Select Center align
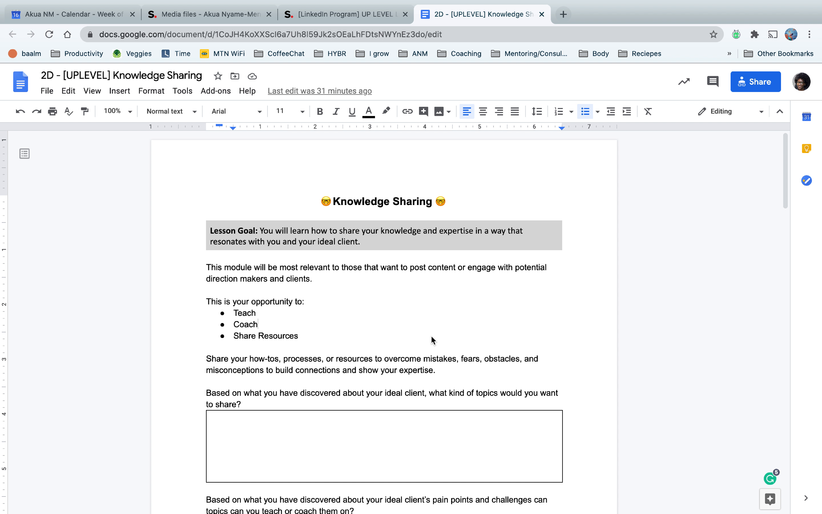Viewport: 822px width, 514px height. 483,111
